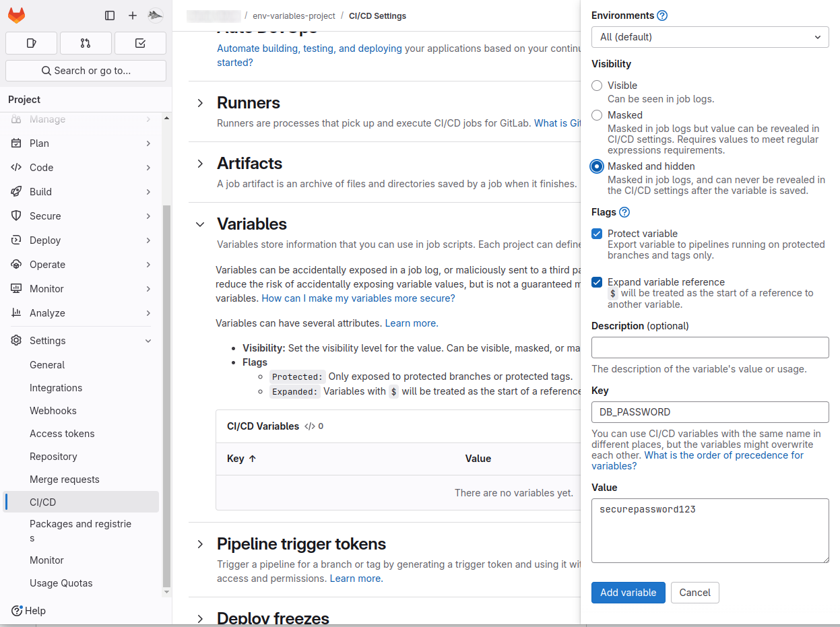
Task: Sort variables by Key arrow
Action: 253,459
